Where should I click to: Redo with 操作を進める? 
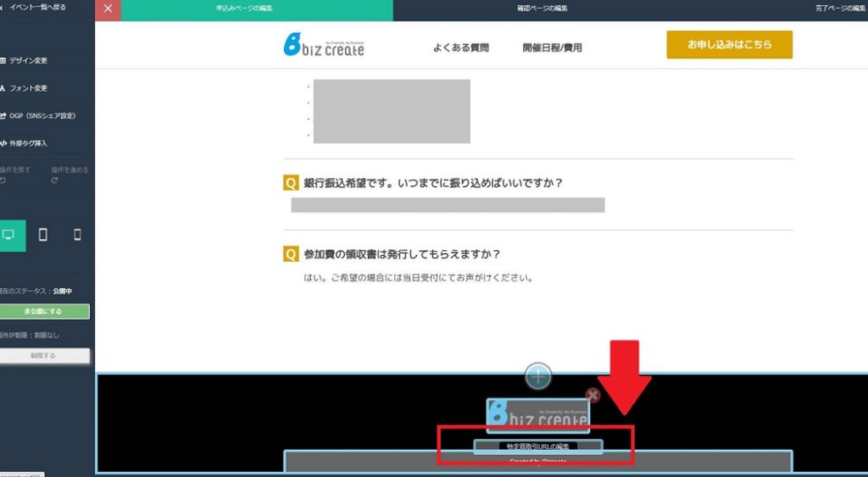(69, 175)
